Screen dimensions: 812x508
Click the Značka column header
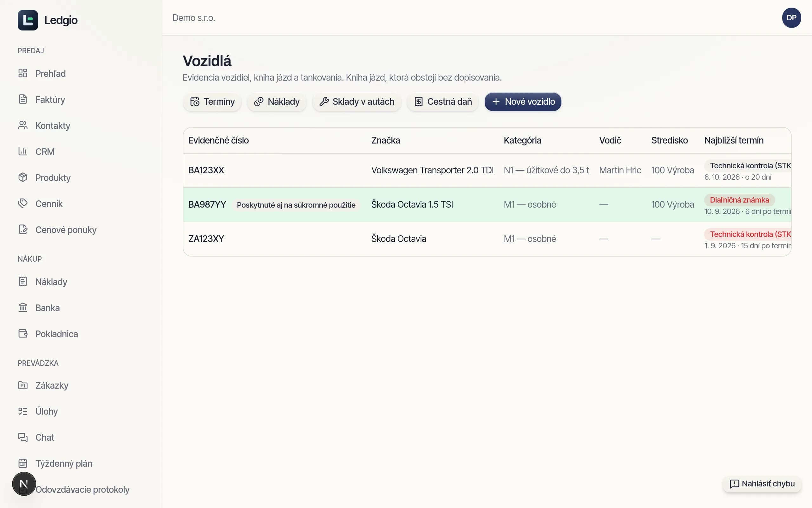point(385,140)
